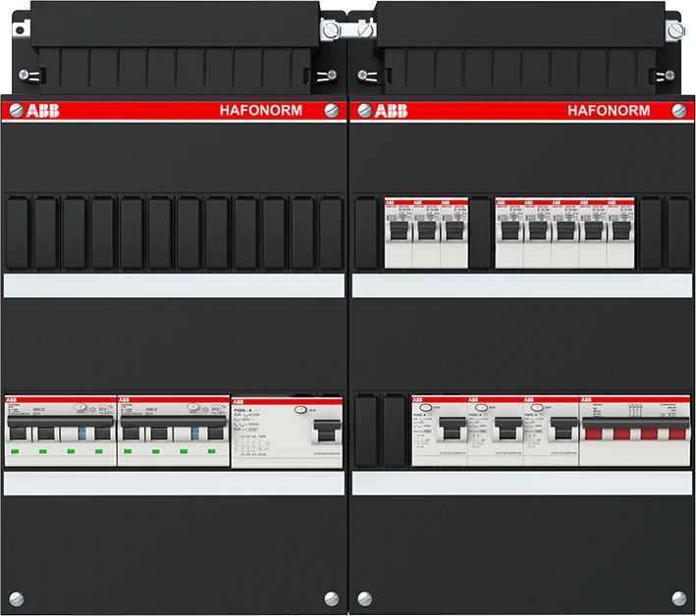Viewport: 696px width, 616px height.
Task: Click the first blank cover in upper-left row
Action: point(19,233)
